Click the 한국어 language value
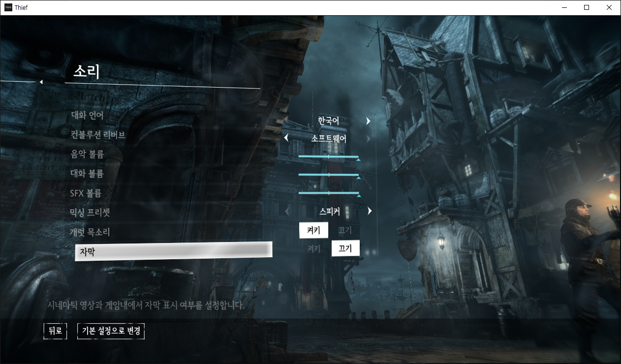 pyautogui.click(x=328, y=121)
